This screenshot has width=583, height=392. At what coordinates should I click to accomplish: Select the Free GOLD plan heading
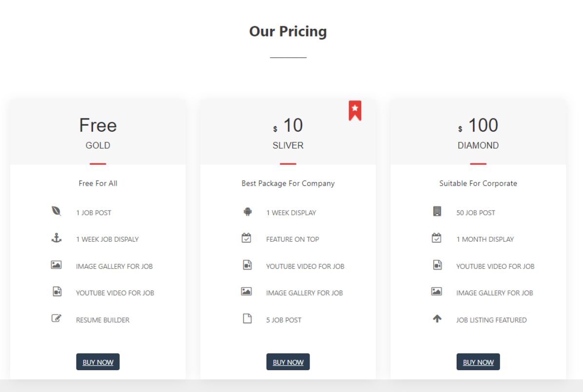click(x=98, y=133)
